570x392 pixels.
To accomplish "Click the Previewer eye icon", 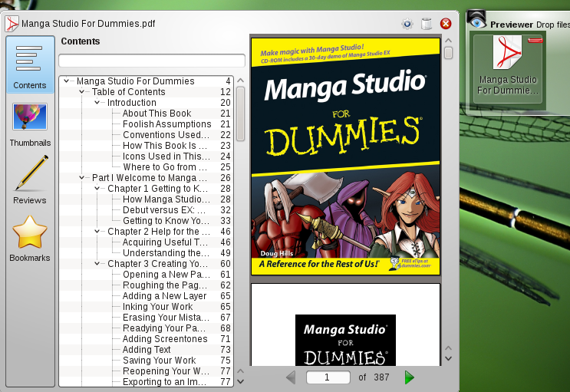I will (x=476, y=20).
